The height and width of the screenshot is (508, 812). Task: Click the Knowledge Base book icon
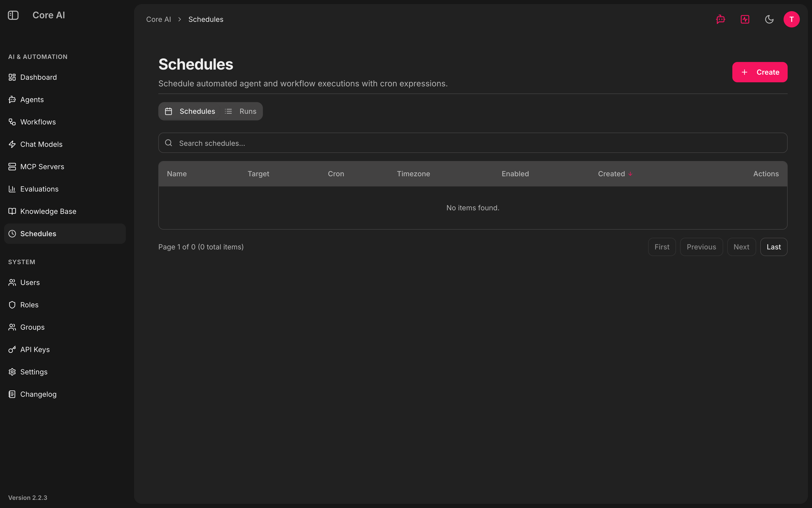coord(12,211)
